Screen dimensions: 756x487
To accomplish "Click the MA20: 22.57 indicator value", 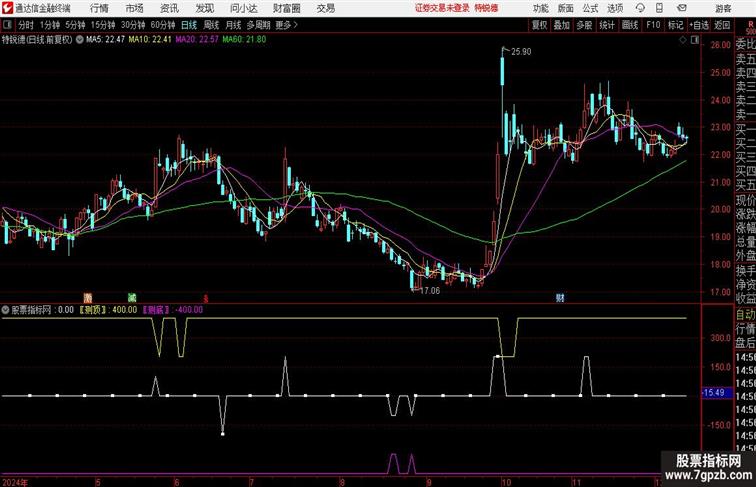I will [197, 40].
